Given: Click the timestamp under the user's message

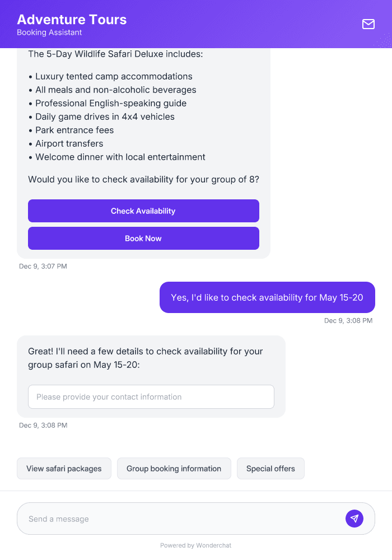Looking at the screenshot, I should [348, 320].
